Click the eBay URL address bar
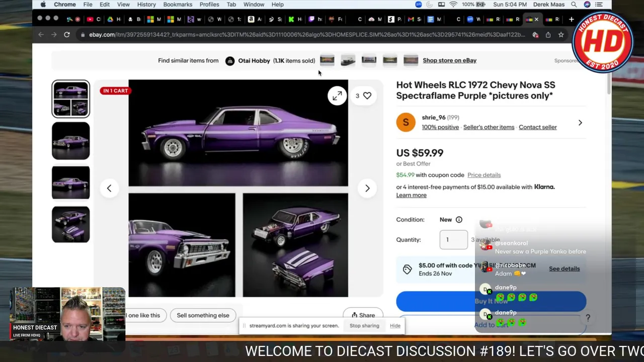 coord(306,35)
